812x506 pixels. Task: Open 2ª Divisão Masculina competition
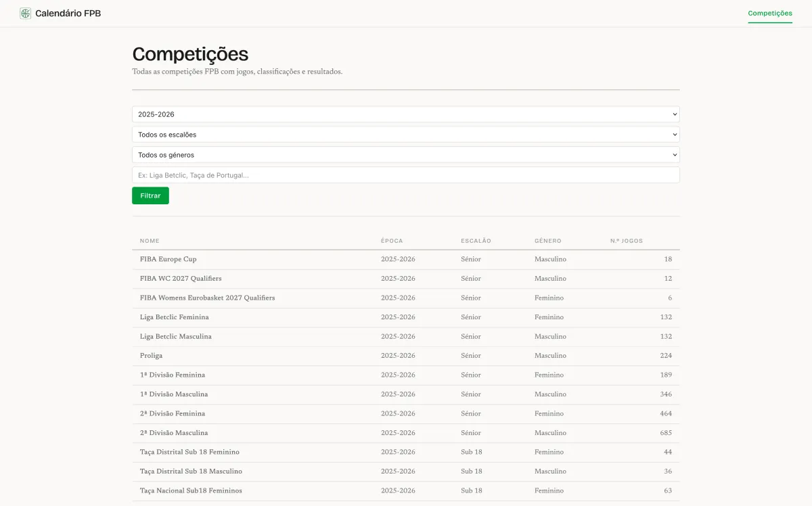173,433
